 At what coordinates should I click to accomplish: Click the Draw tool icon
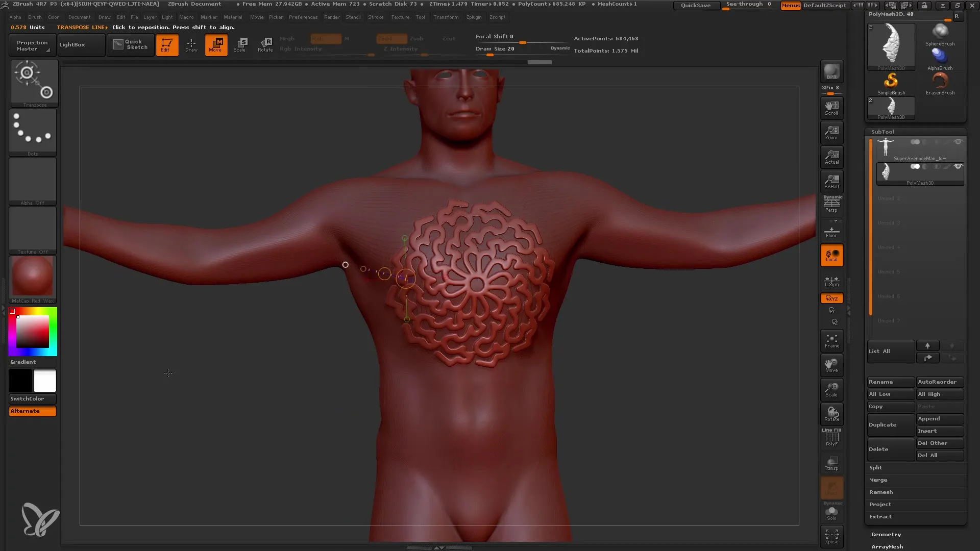pyautogui.click(x=191, y=44)
